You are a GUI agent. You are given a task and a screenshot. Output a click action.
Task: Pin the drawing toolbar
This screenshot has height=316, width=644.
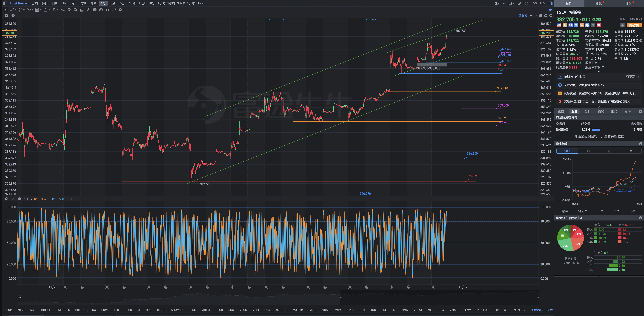(x=550, y=10)
